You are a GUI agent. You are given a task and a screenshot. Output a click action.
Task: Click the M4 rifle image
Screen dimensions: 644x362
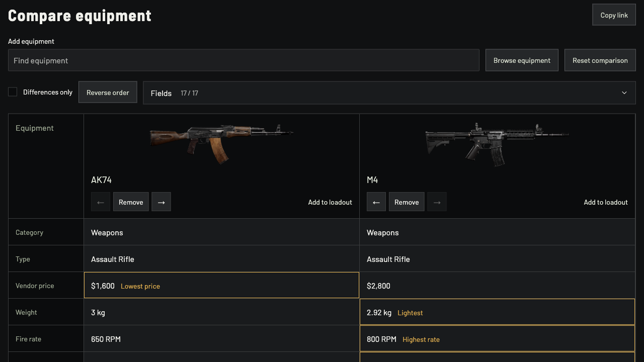497,144
